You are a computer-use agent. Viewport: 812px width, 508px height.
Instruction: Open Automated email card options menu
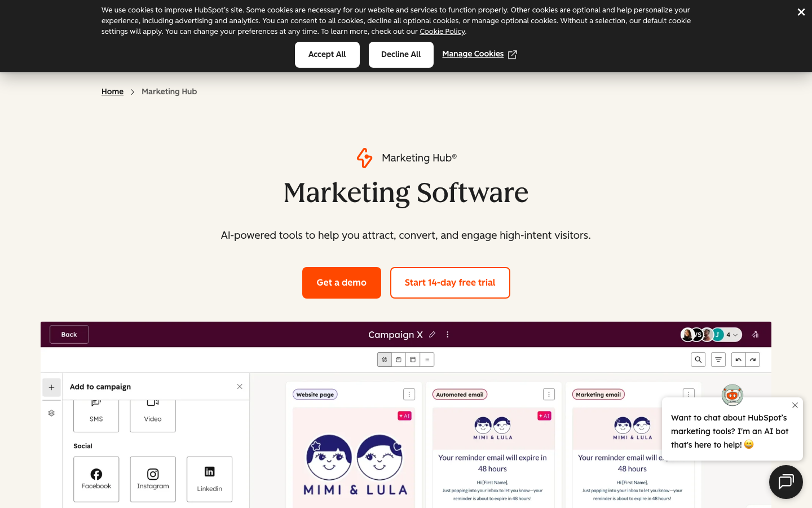click(x=549, y=395)
